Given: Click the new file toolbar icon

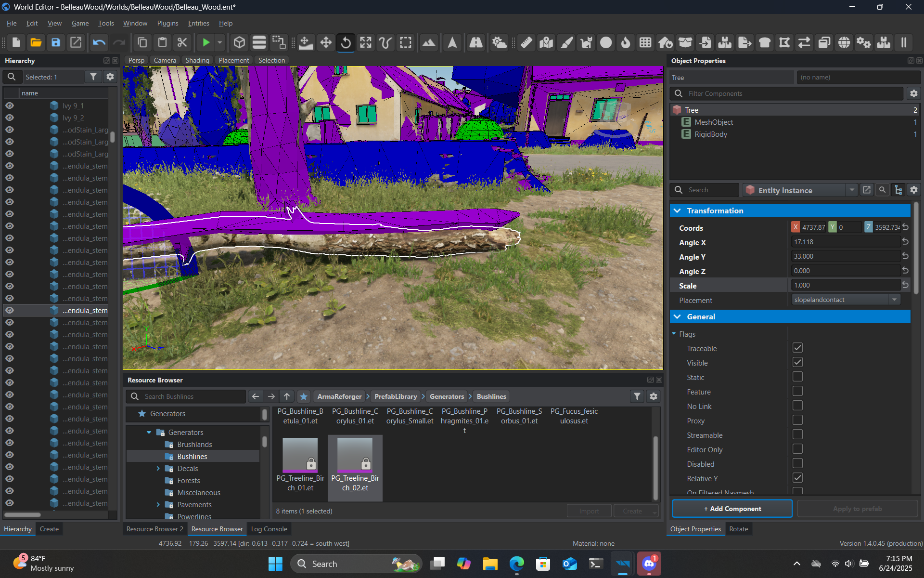Looking at the screenshot, I should point(16,42).
